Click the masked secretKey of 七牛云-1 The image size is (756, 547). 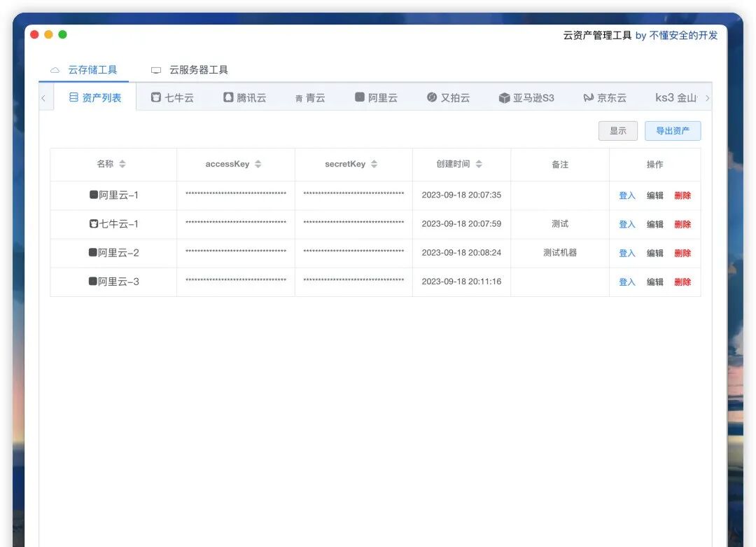pyautogui.click(x=353, y=223)
